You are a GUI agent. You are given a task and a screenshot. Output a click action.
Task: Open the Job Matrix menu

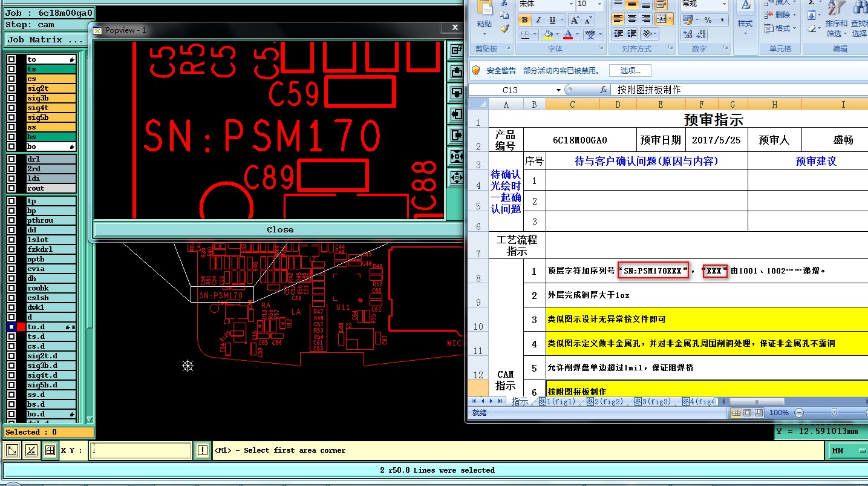[x=45, y=40]
